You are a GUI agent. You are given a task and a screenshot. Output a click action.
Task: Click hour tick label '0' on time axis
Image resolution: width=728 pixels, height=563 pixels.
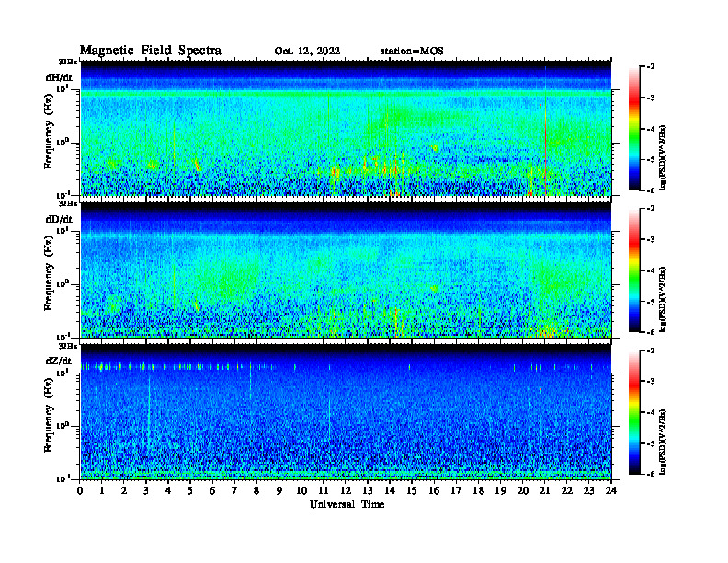(x=80, y=490)
